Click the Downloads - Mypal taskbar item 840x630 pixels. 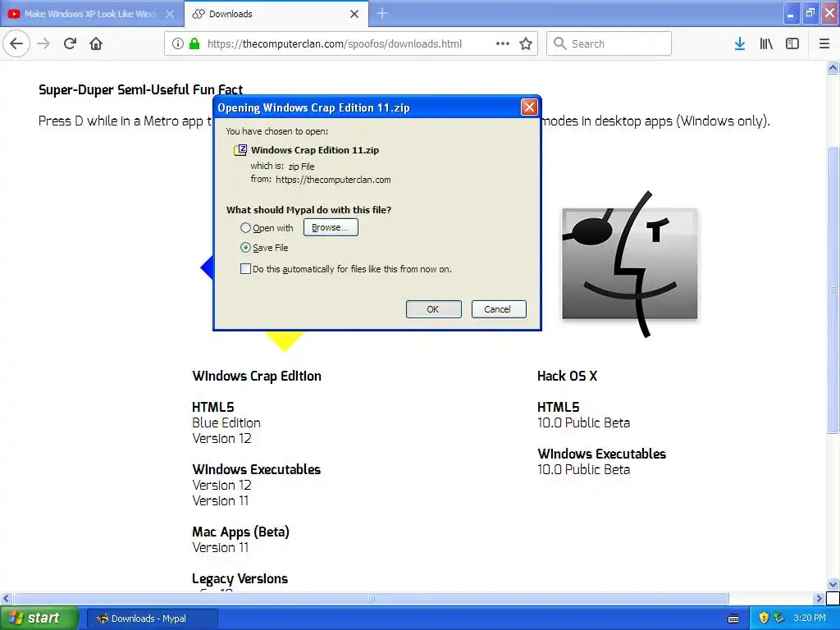click(x=152, y=619)
